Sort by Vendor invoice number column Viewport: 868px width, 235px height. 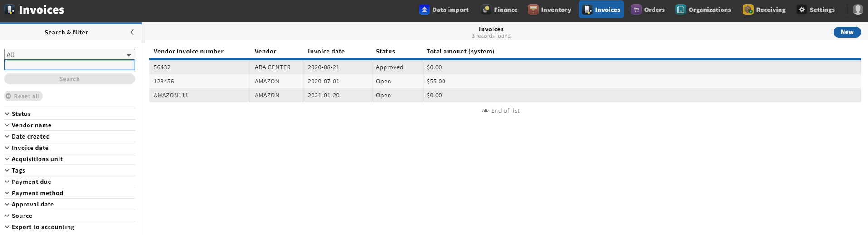[189, 51]
